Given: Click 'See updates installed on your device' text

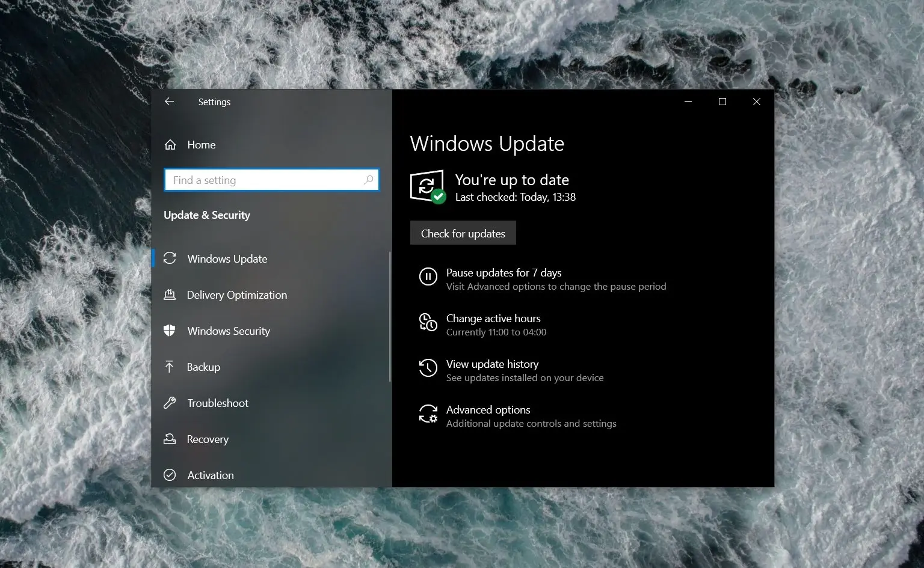Looking at the screenshot, I should [x=525, y=378].
